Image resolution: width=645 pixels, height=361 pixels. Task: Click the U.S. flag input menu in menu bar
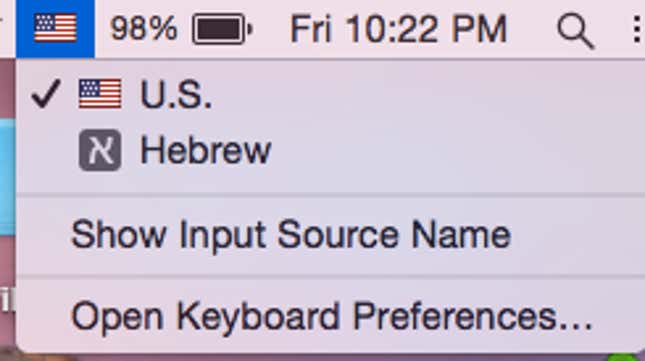[55, 28]
